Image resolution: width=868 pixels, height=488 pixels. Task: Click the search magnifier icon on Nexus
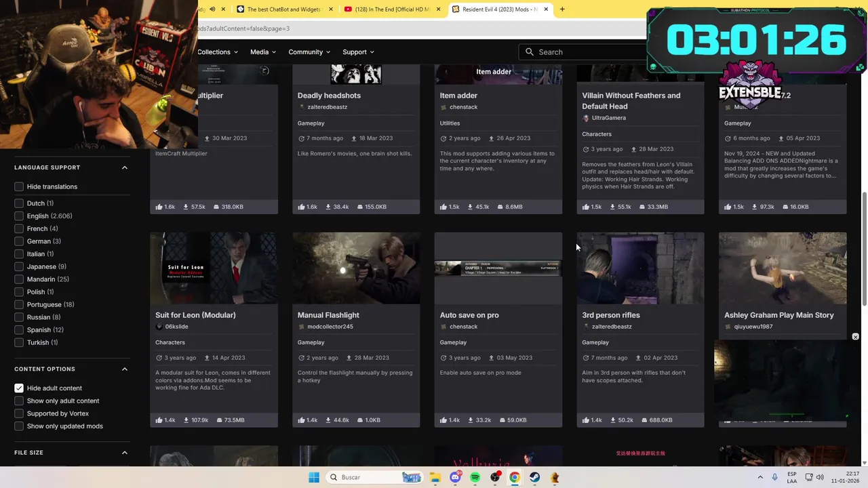[x=530, y=52]
